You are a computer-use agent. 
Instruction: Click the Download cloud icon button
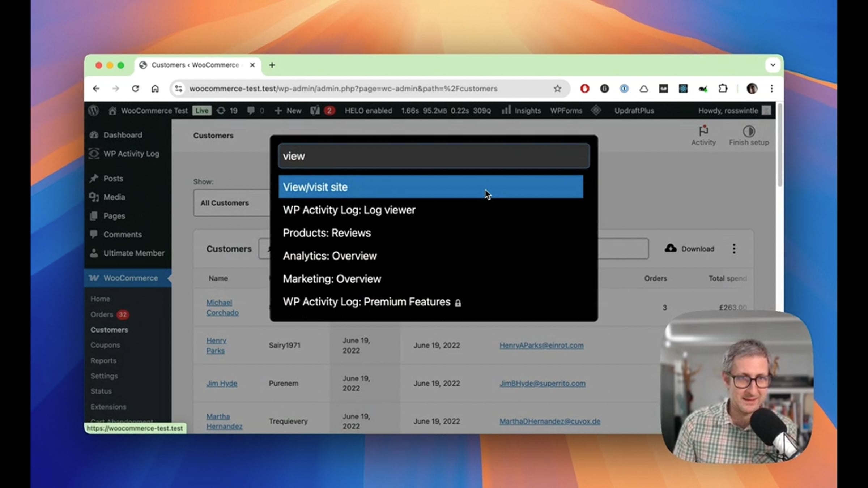tap(689, 249)
